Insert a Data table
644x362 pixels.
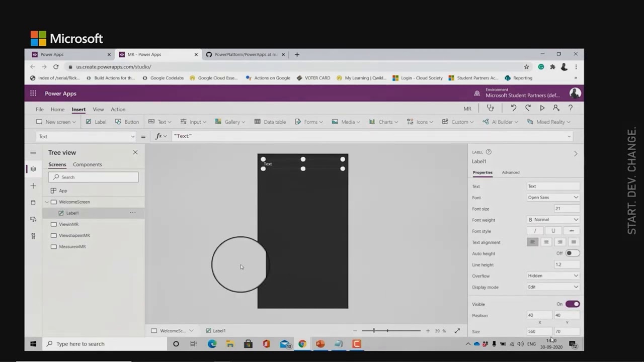click(270, 122)
